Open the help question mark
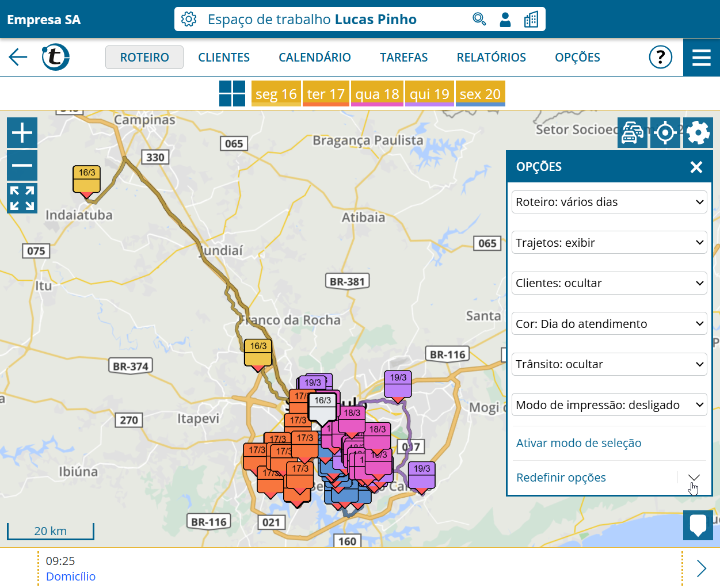This screenshot has width=720, height=588. 660,57
